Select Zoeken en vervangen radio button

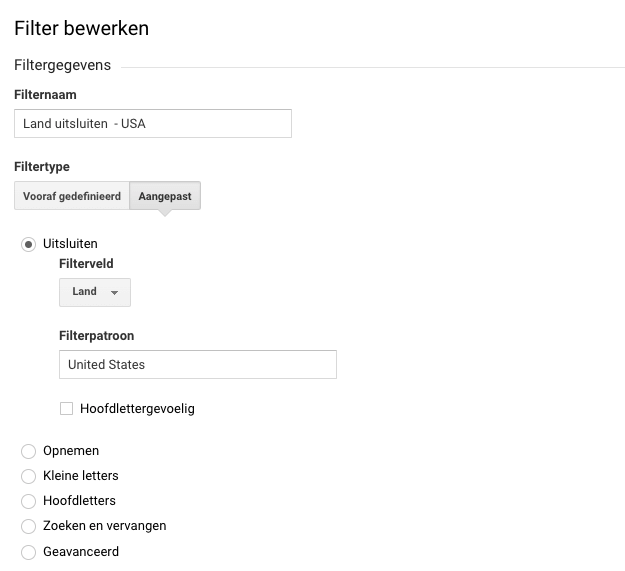click(28, 526)
